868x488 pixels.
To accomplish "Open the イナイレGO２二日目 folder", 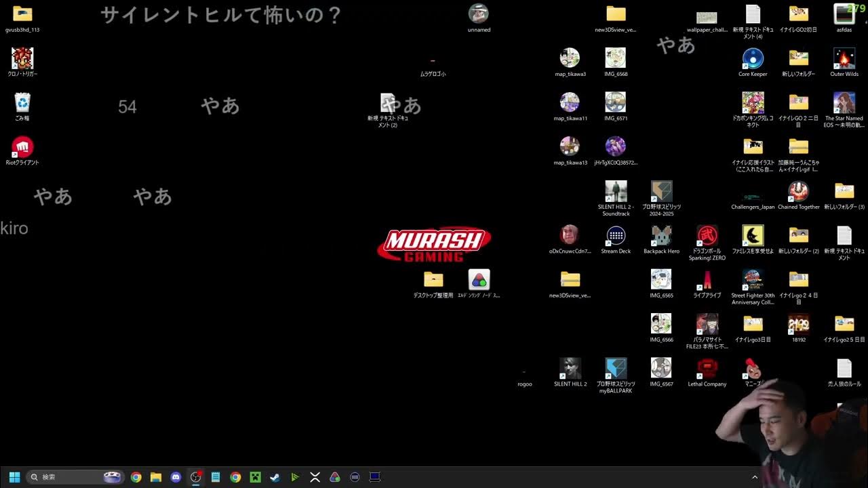I will point(798,102).
